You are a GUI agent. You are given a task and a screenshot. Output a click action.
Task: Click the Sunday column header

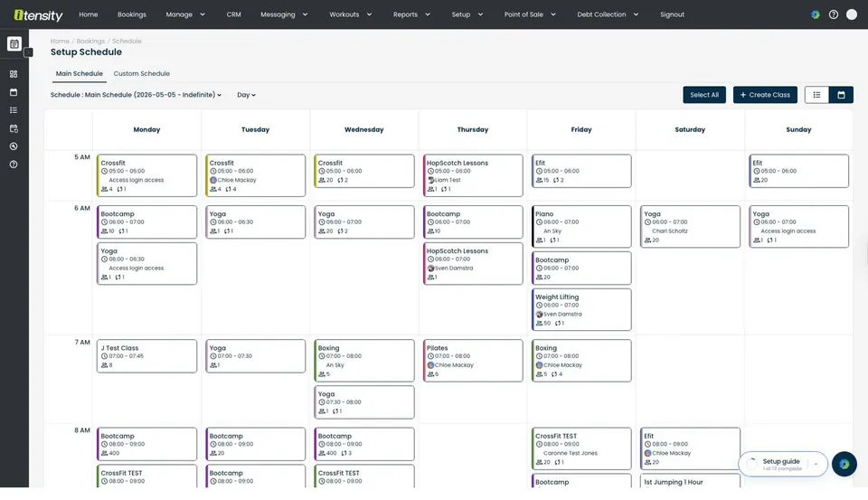tap(798, 129)
